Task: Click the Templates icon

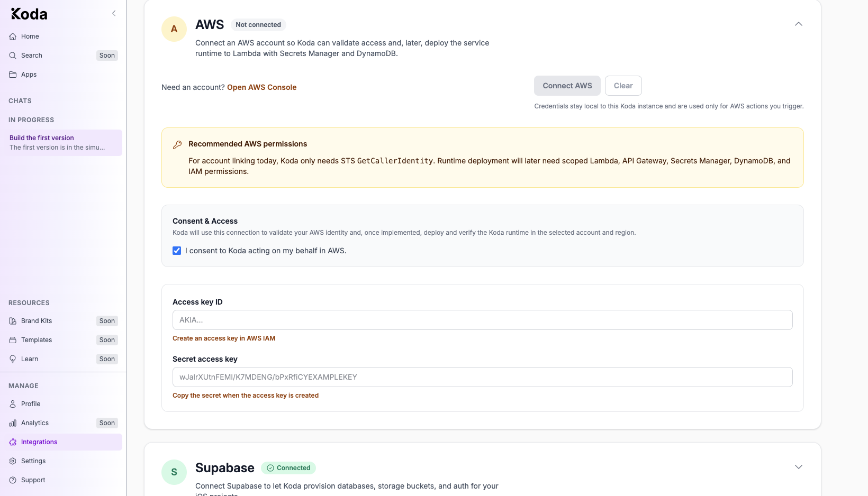Action: pos(13,340)
